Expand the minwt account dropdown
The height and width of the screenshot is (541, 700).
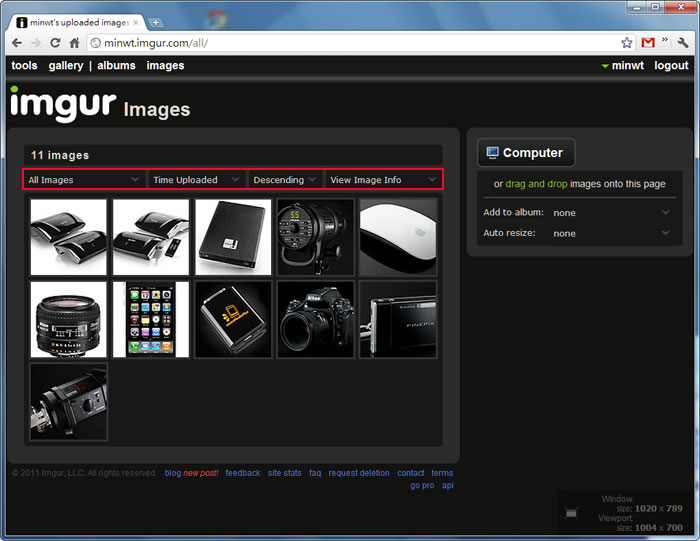pos(623,66)
